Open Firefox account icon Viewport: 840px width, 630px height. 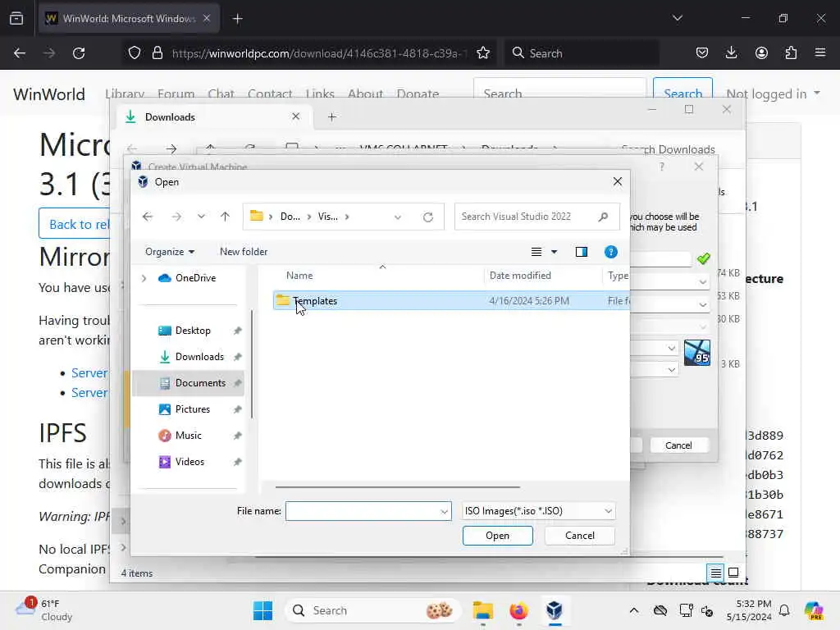pyautogui.click(x=761, y=53)
